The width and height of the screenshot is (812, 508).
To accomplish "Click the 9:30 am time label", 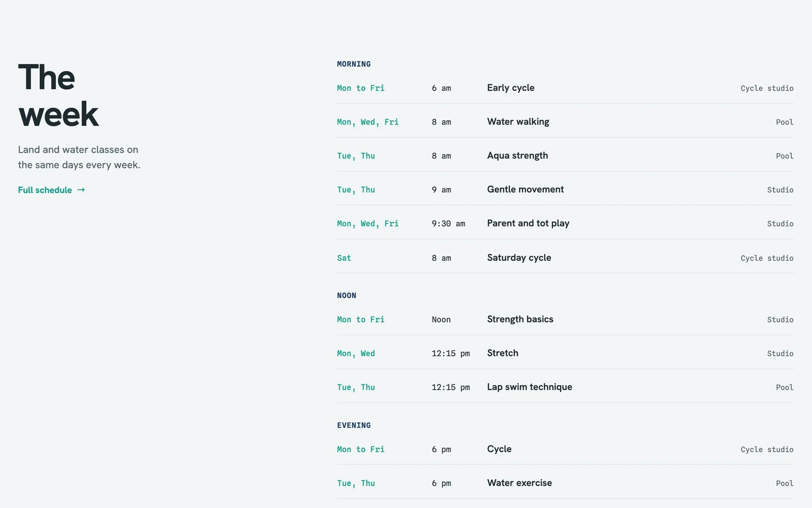I will [x=448, y=224].
